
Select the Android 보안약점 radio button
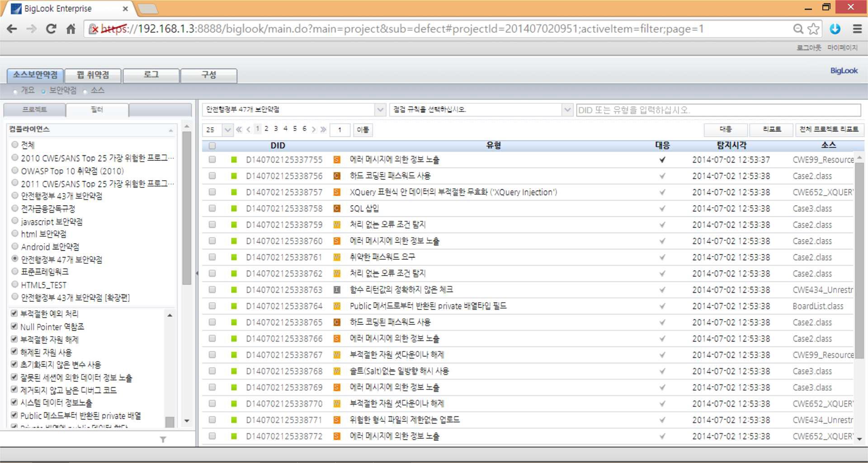[x=15, y=246]
